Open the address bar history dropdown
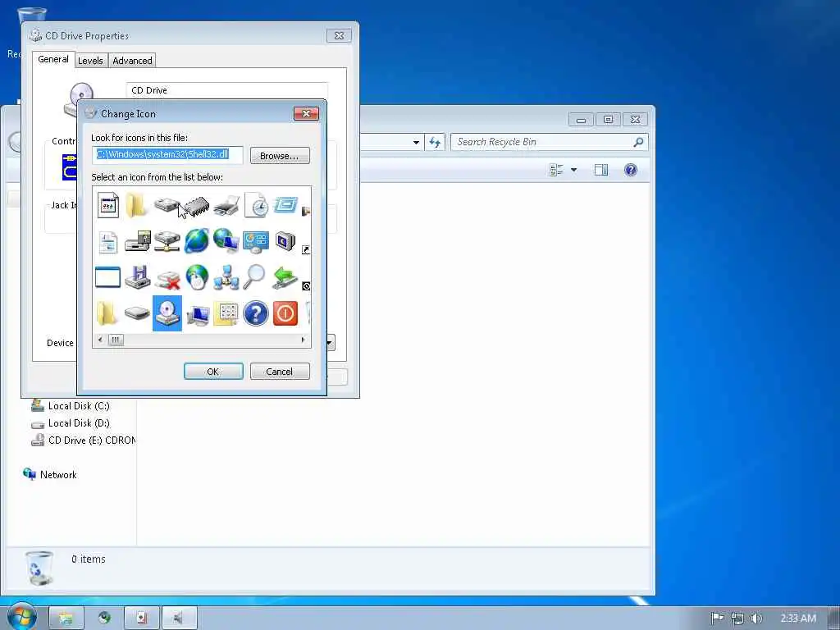The image size is (840, 630). tap(416, 143)
